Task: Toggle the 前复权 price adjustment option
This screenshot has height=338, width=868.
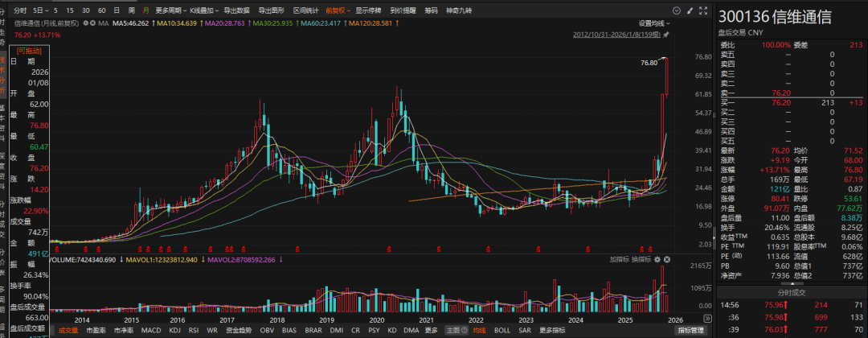Action: coord(337,11)
